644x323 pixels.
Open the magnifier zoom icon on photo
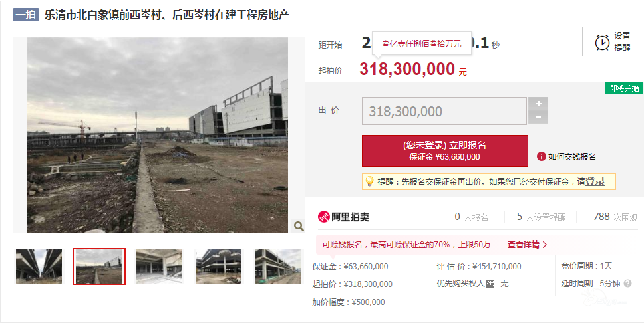click(x=298, y=226)
